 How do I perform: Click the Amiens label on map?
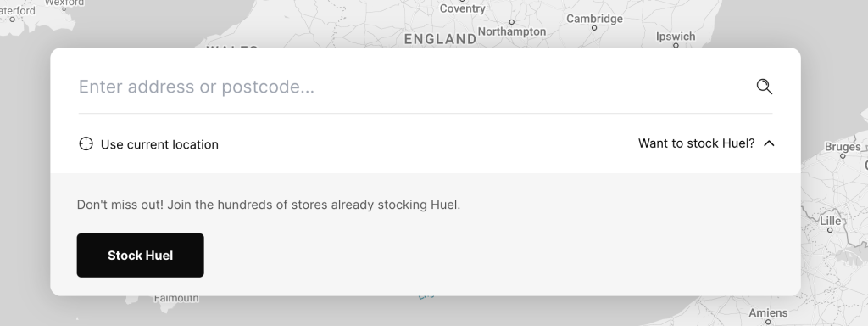(x=767, y=312)
